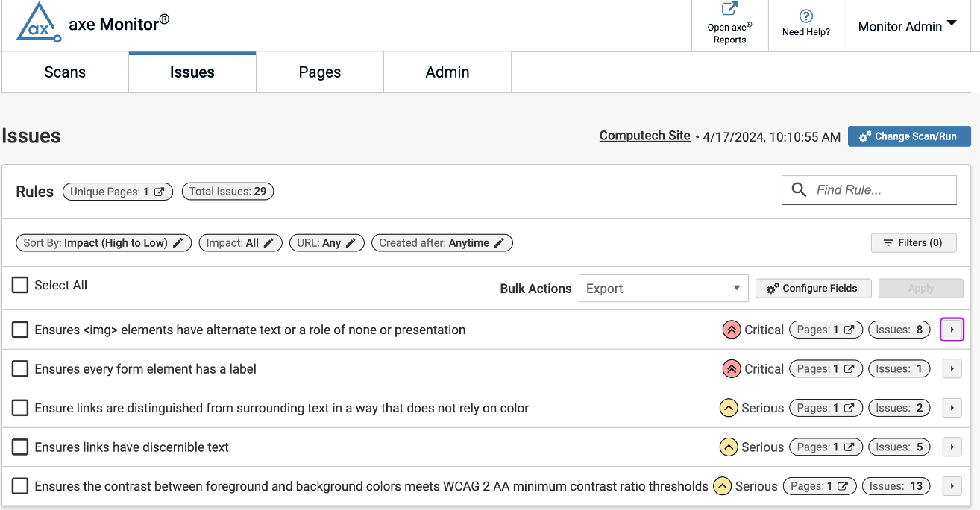Click the Configure Fields button
This screenshot has height=510, width=980.
pyautogui.click(x=813, y=289)
